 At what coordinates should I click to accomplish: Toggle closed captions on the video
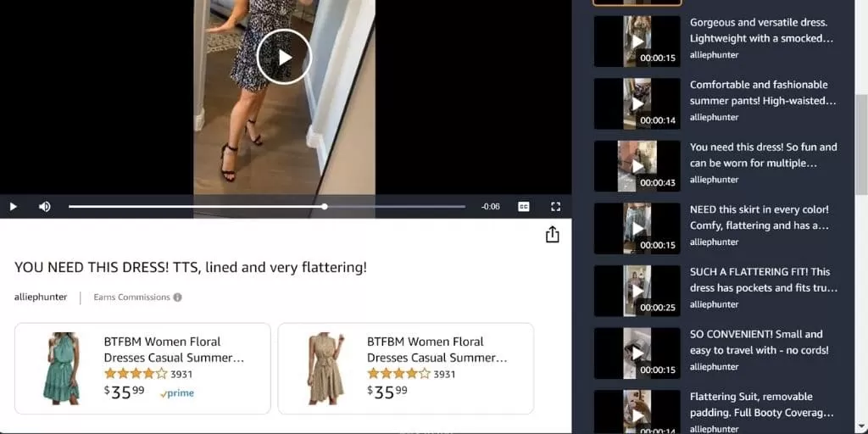pyautogui.click(x=524, y=207)
